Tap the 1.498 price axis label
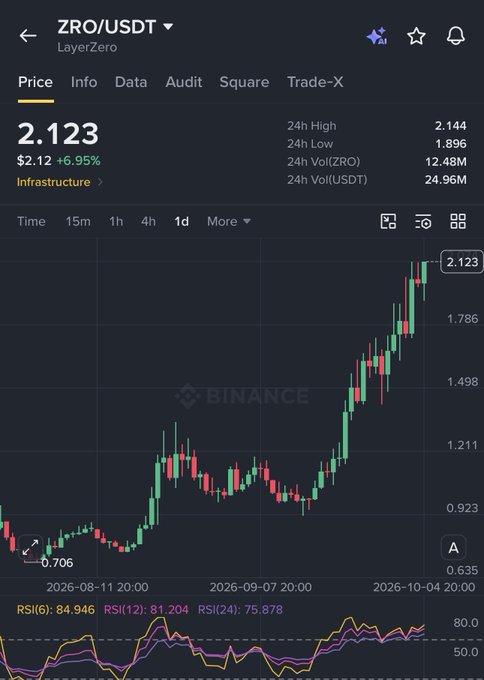 (462, 382)
